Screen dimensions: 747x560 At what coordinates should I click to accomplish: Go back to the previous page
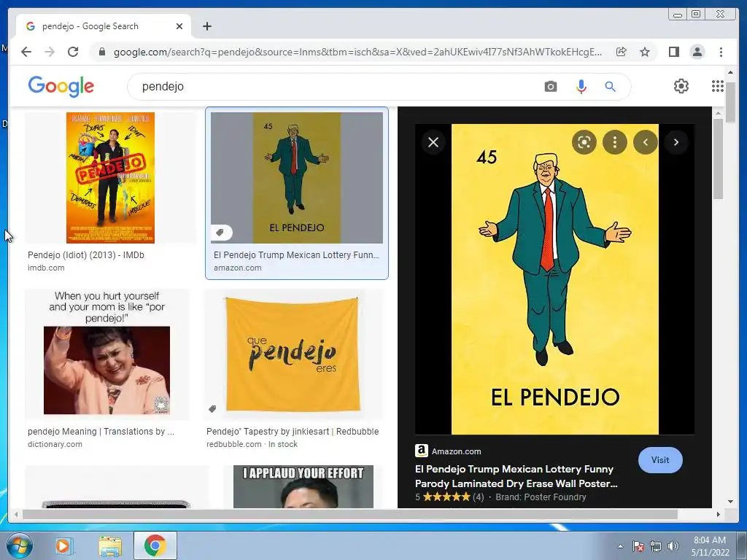[26, 52]
